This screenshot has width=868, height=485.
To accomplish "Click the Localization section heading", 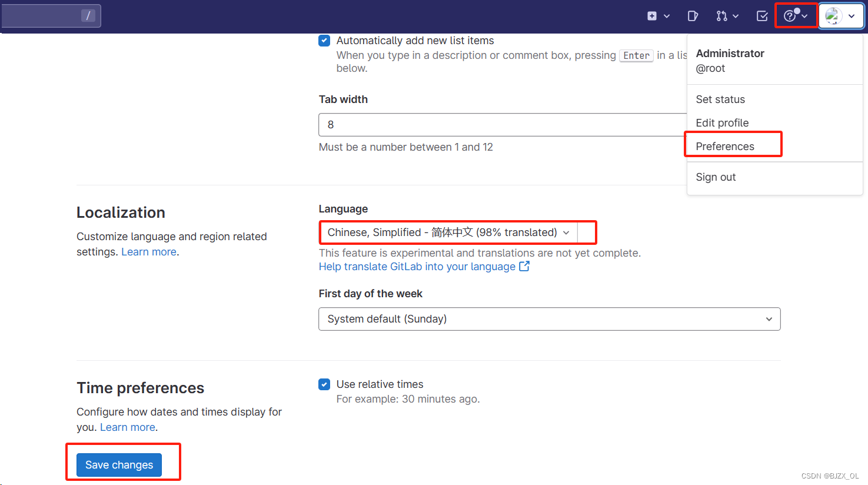I will pyautogui.click(x=121, y=212).
